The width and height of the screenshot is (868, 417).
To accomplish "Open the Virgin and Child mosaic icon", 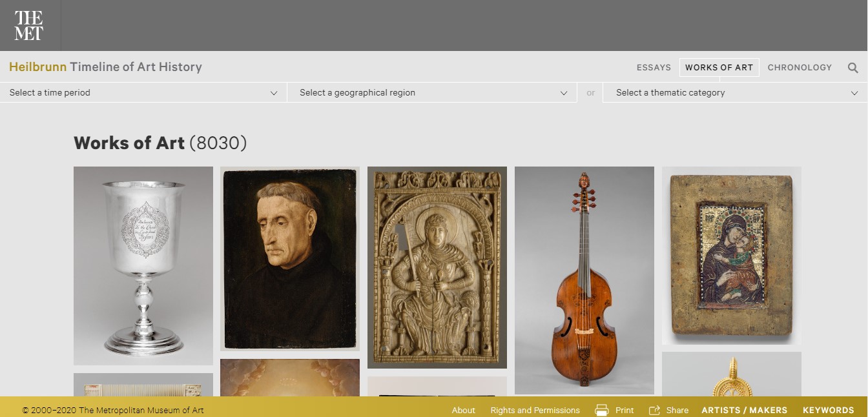I will click(732, 256).
